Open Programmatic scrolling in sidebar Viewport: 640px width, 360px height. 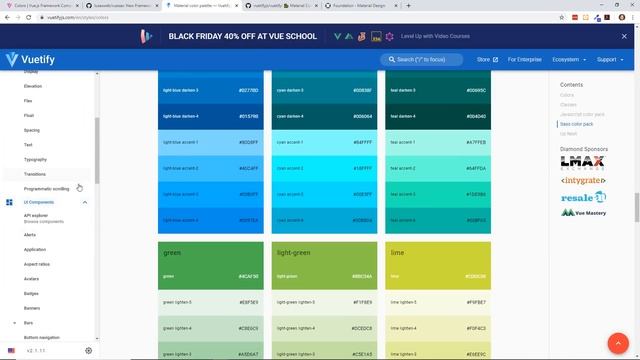point(46,189)
